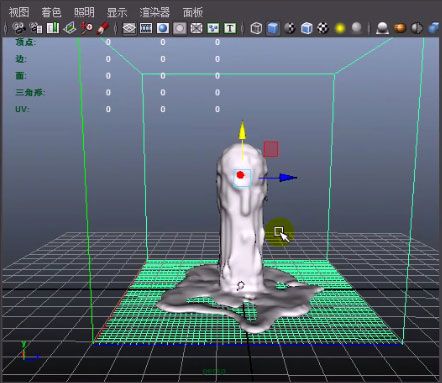Toggle the Safe Title T icon

tap(230, 28)
